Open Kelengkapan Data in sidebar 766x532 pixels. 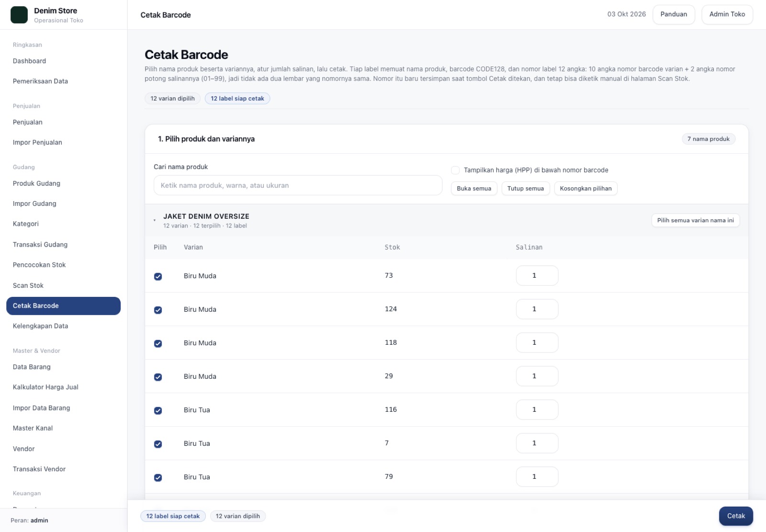point(63,326)
